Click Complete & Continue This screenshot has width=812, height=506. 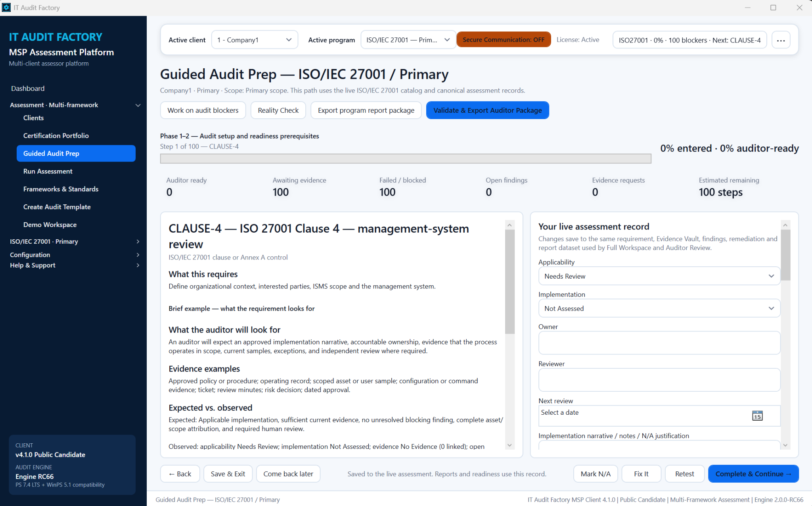753,474
